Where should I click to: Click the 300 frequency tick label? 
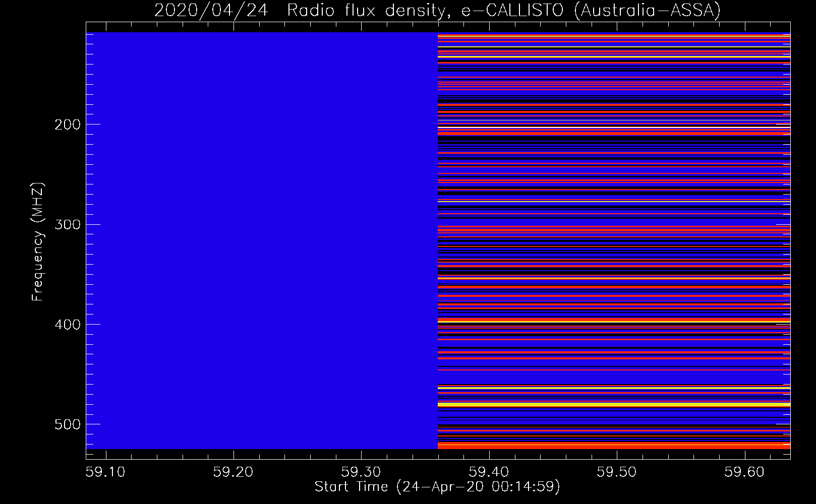pyautogui.click(x=68, y=224)
